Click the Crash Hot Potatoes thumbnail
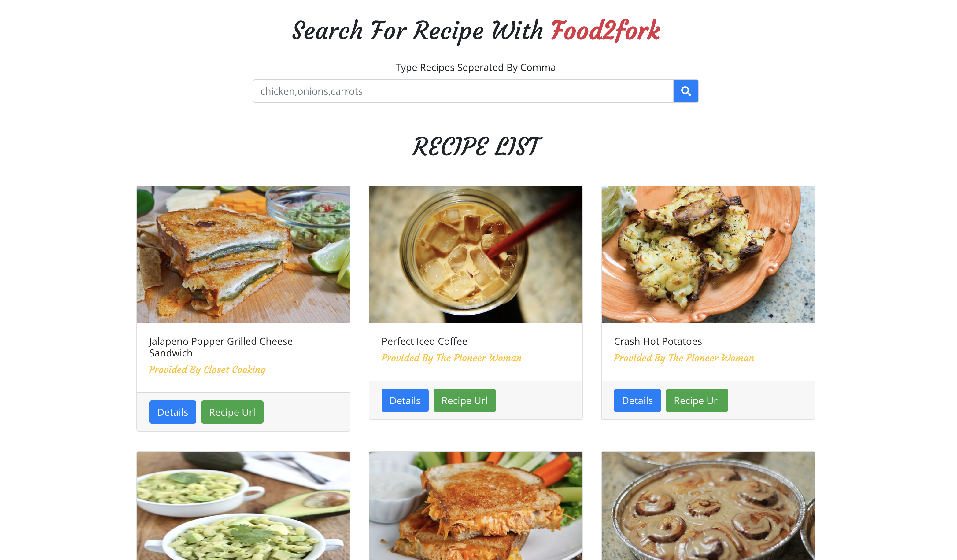 pyautogui.click(x=708, y=255)
